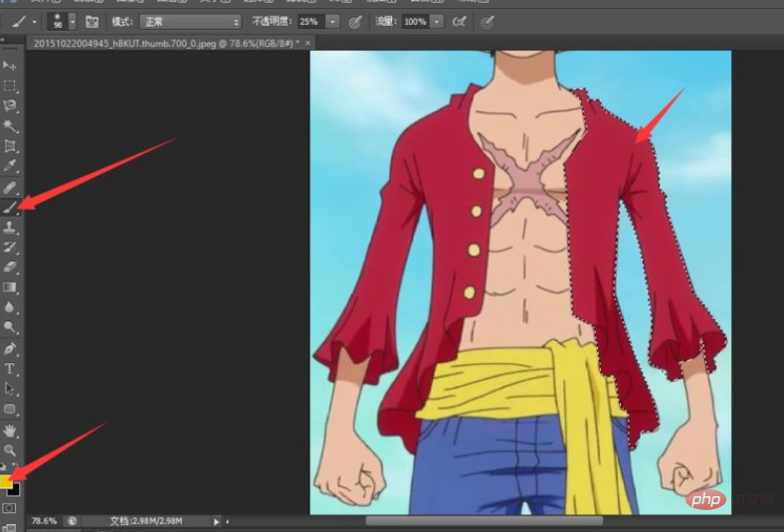Select the Eyedropper tool
Viewport: 784px width, 532px height.
tap(9, 166)
